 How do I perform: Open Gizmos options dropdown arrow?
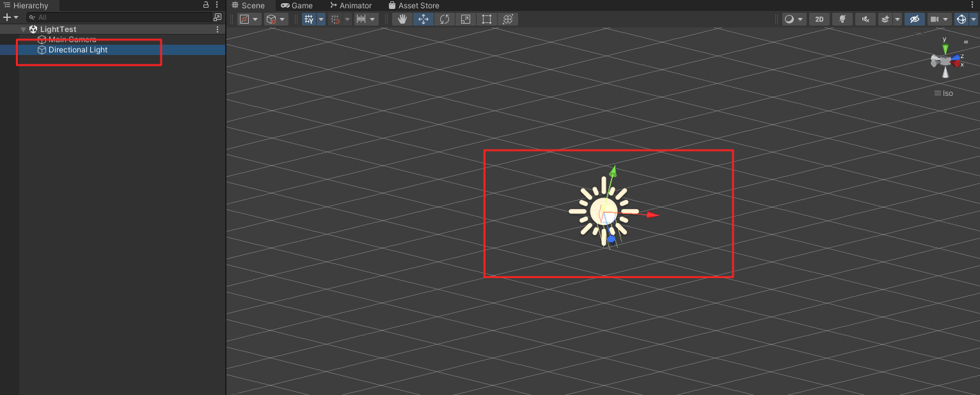[974, 19]
